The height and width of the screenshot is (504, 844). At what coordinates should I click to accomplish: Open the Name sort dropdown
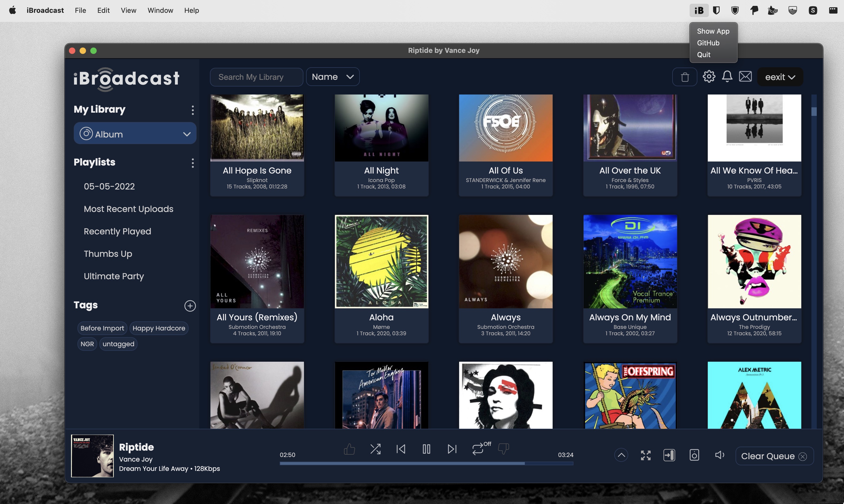coord(333,77)
